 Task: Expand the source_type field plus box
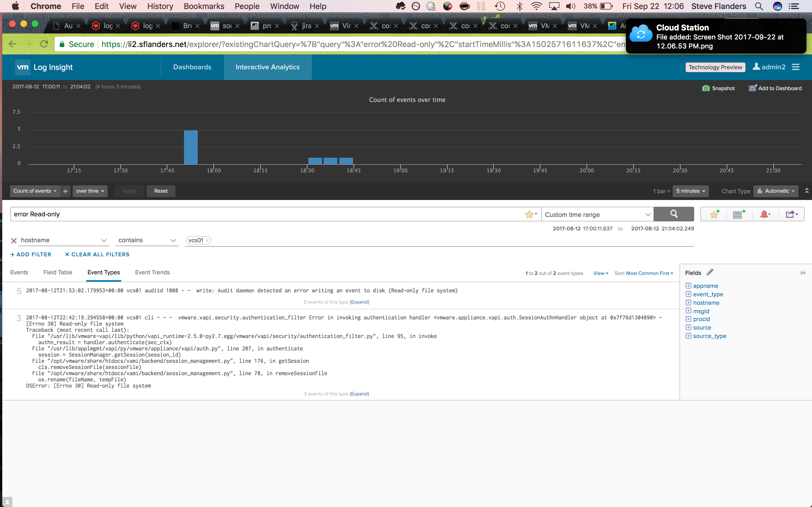(x=688, y=336)
